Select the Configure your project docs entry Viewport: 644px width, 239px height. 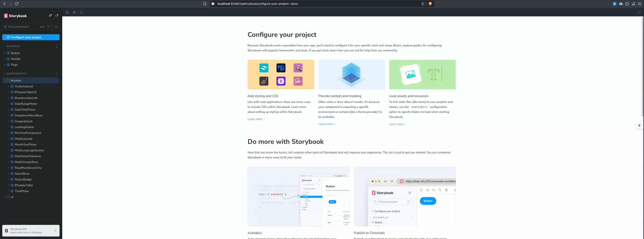click(x=31, y=37)
